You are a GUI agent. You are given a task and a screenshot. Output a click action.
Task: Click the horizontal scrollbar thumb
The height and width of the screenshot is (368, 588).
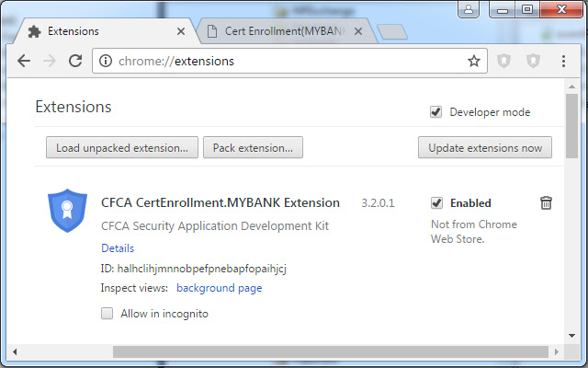331,351
